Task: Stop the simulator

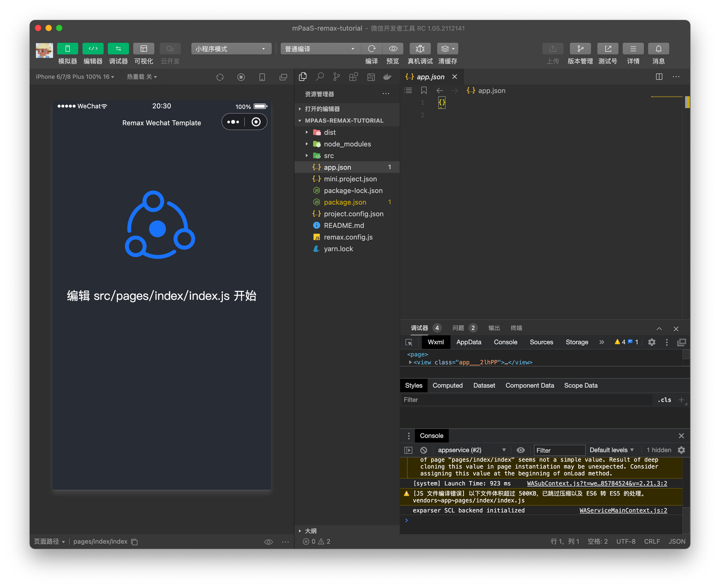Action: 241,77
